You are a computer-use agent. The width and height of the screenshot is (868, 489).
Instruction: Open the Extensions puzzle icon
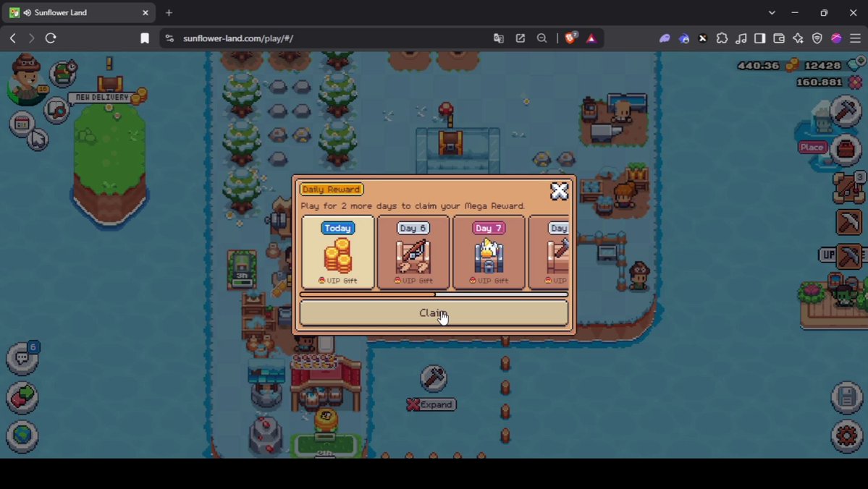(x=722, y=38)
